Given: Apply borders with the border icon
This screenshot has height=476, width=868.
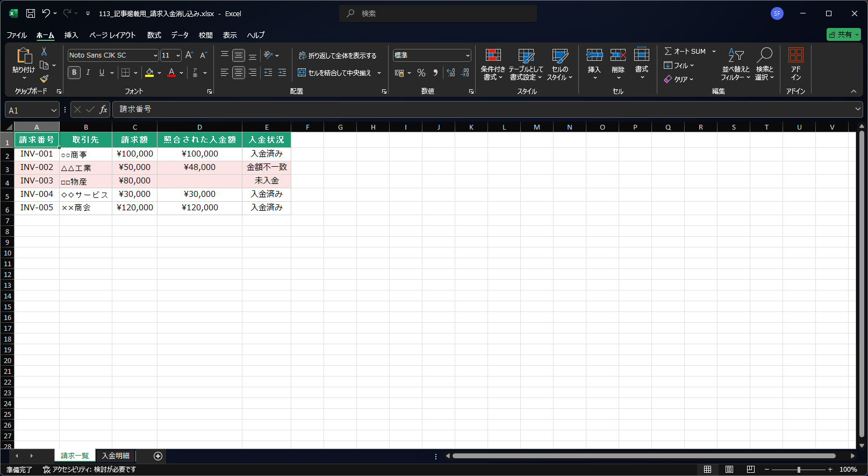Looking at the screenshot, I should click(125, 73).
